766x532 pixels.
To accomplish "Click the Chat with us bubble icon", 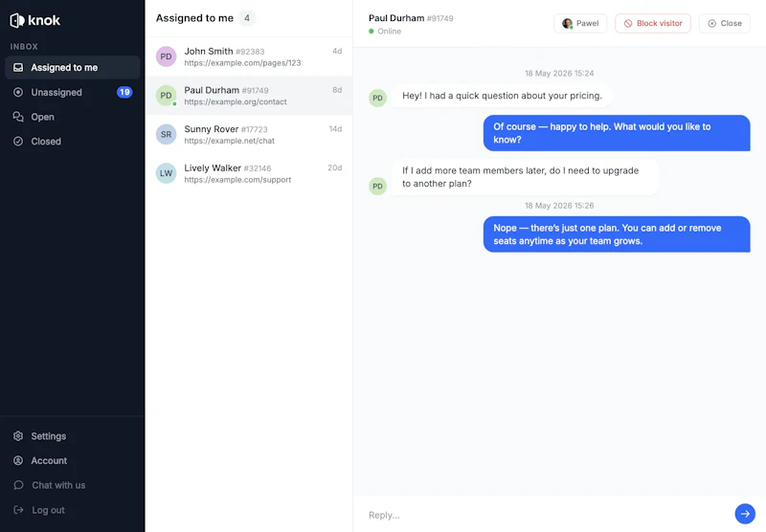I will [x=18, y=485].
